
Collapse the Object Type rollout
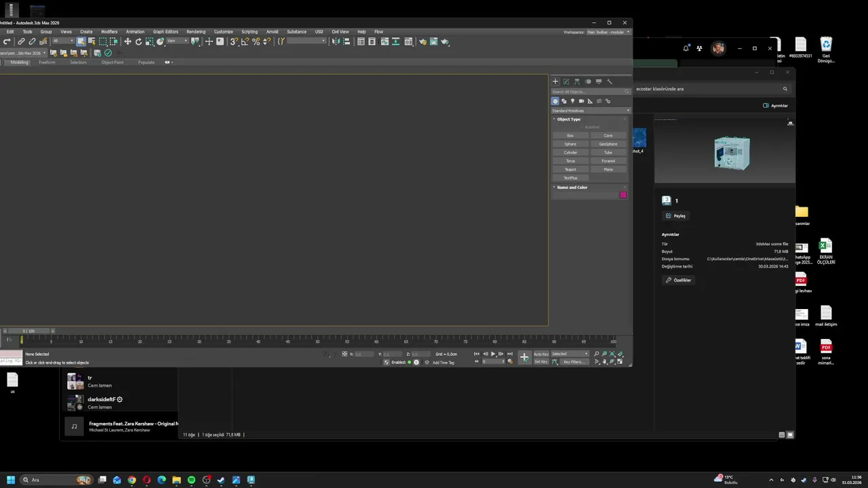(568, 119)
